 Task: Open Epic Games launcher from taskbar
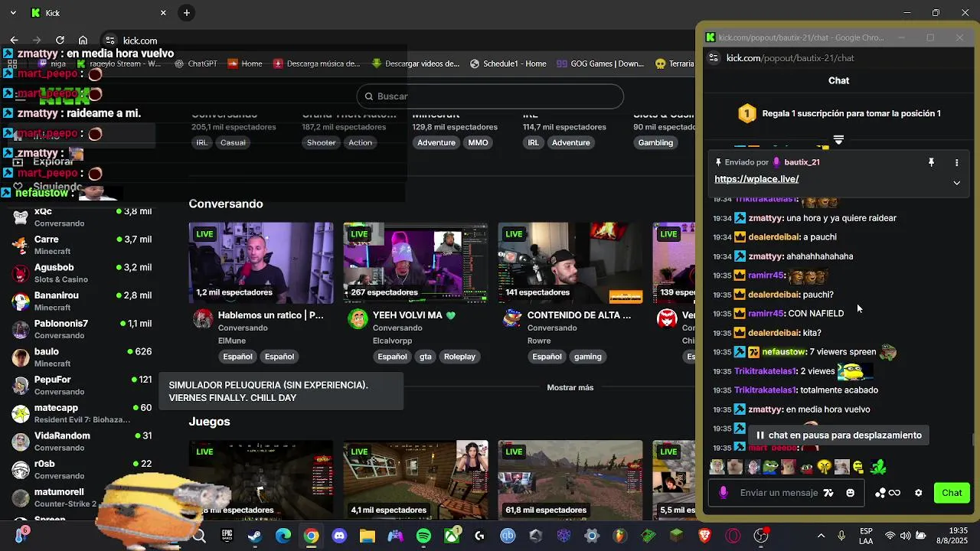pyautogui.click(x=227, y=536)
